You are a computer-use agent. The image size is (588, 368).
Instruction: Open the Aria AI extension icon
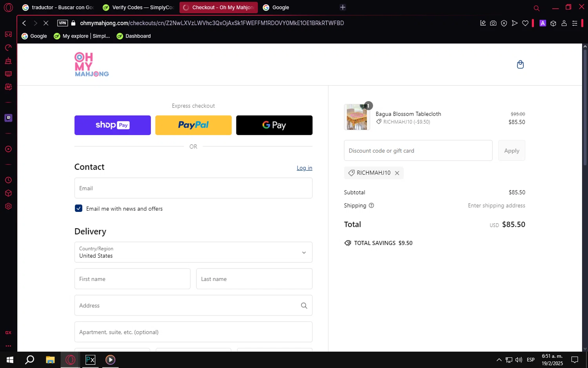coord(543,23)
